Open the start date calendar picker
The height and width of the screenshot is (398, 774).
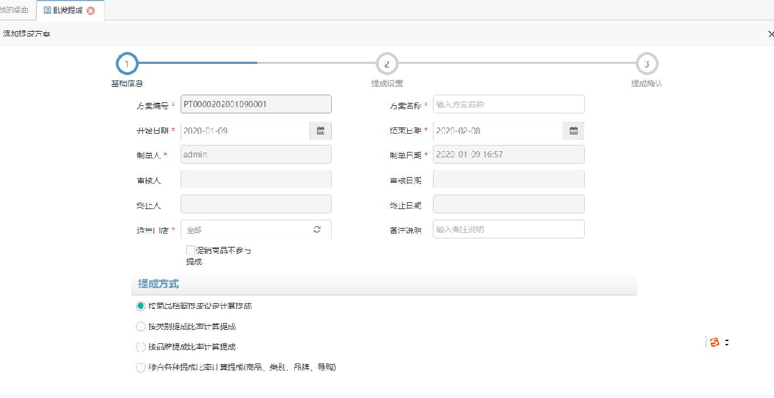tap(320, 131)
